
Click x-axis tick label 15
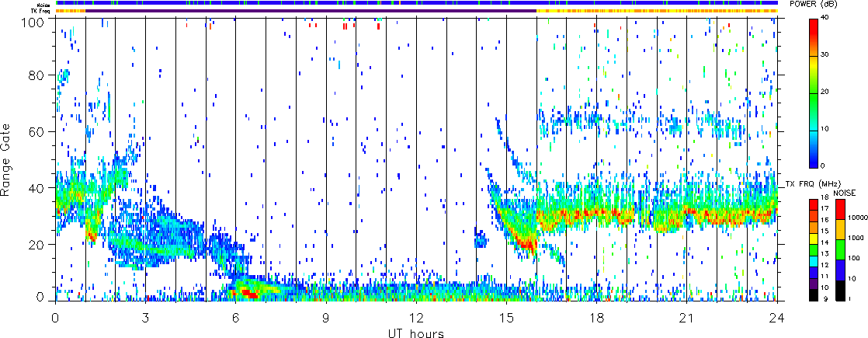[506, 319]
